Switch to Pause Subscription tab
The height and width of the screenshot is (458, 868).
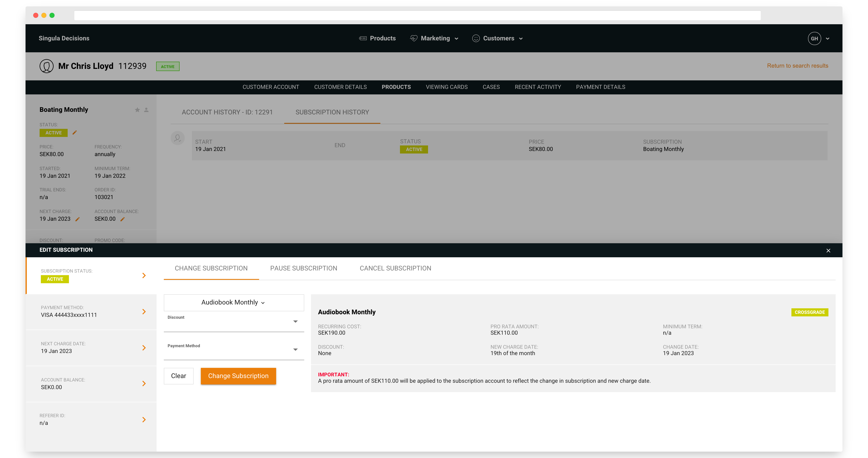click(x=303, y=268)
